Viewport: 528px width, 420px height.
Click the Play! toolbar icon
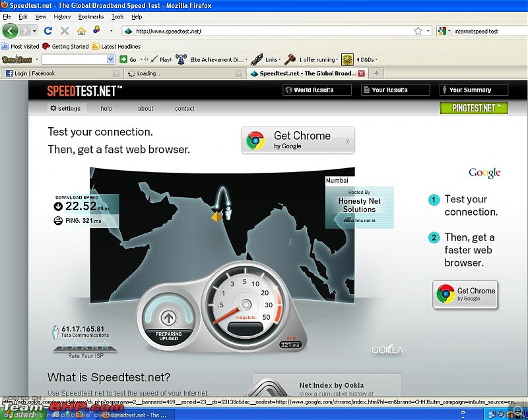click(x=154, y=59)
